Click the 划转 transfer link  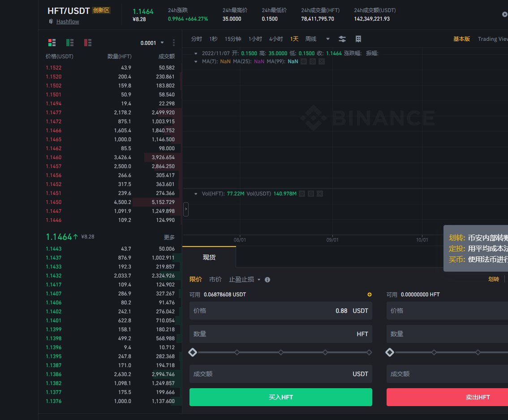click(493, 279)
